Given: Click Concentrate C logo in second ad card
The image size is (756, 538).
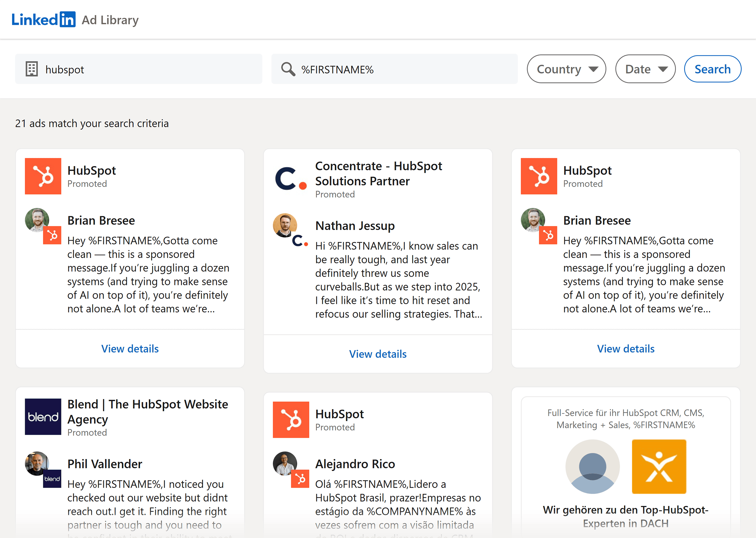Looking at the screenshot, I should (x=291, y=179).
